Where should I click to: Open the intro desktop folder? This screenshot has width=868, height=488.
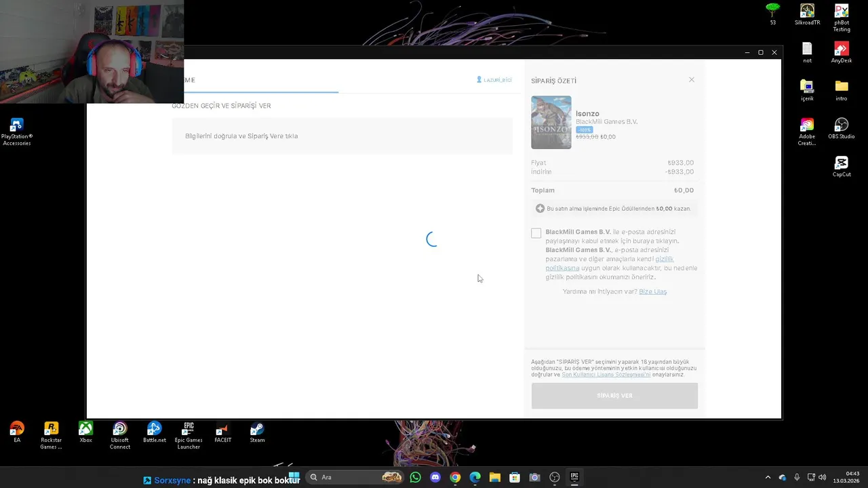[x=842, y=91]
